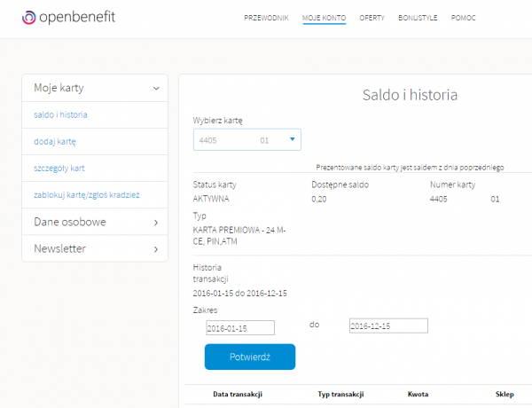Open the PRZEWODNIK menu item
The width and height of the screenshot is (532, 408).
click(266, 18)
